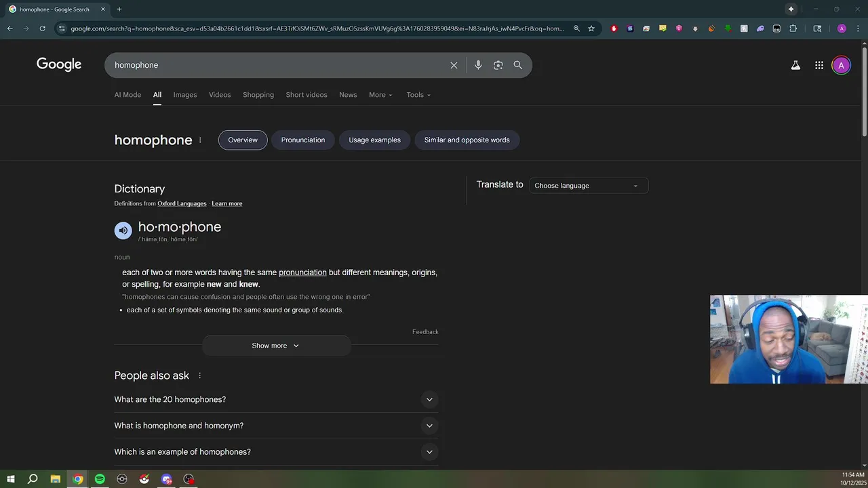Select the Pronunciation chip

(x=303, y=140)
